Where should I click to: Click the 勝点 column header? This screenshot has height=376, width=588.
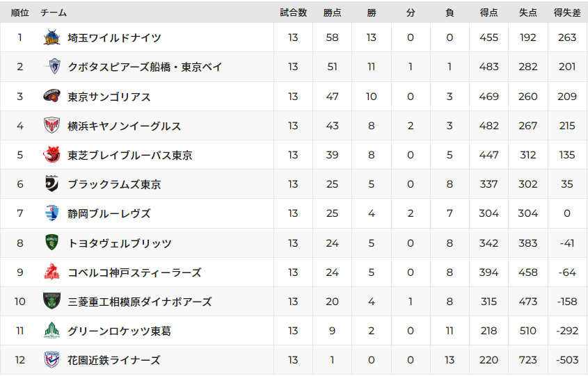332,13
